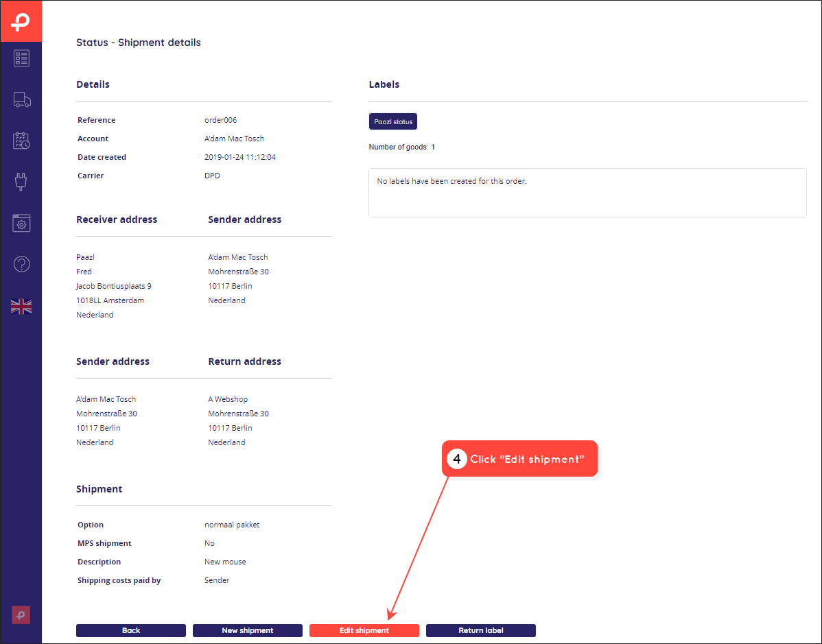Click the description value New mouse

click(226, 562)
